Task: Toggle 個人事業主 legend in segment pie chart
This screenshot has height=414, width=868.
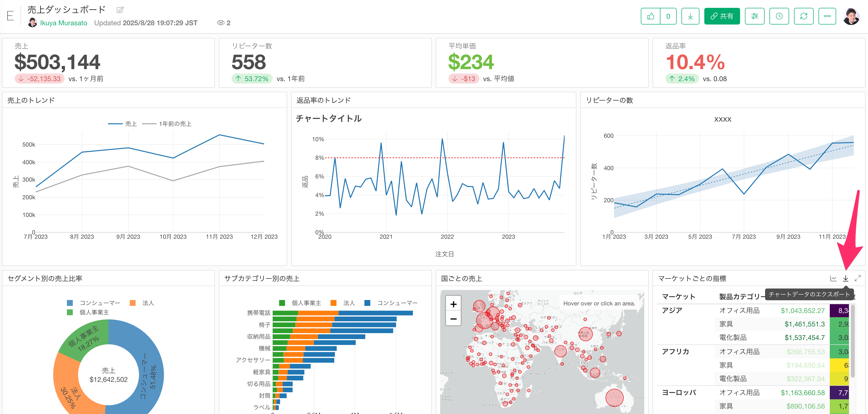Action: 88,312
